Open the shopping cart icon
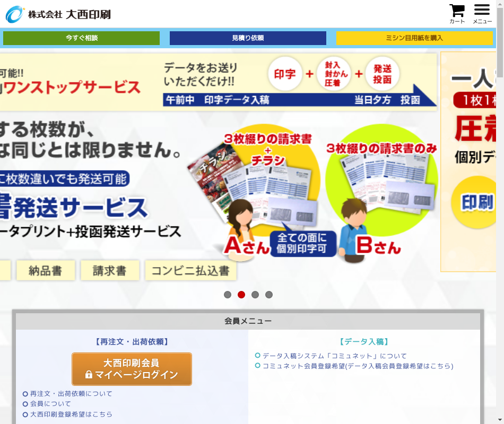The width and height of the screenshot is (504, 424). click(457, 13)
